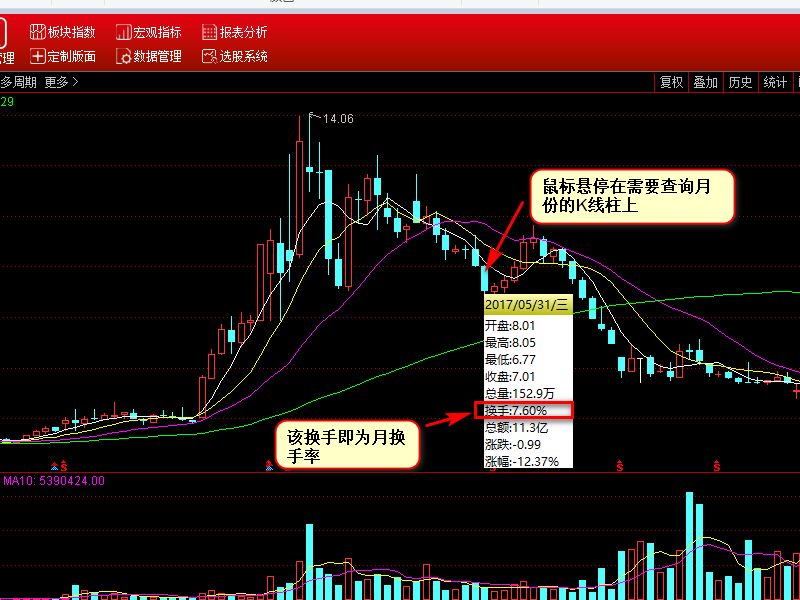Click the 收盘:7.01 value in tooltip

tap(510, 377)
